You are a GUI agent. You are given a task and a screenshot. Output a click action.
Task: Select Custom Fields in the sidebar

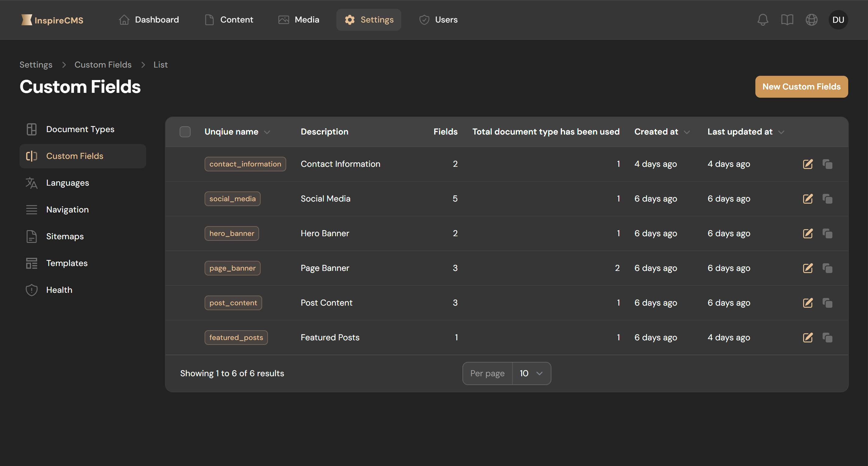click(x=83, y=156)
